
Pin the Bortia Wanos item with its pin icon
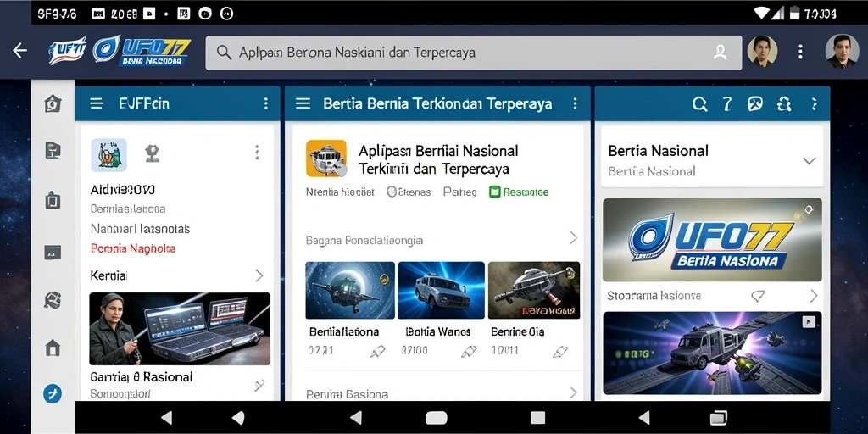point(468,351)
